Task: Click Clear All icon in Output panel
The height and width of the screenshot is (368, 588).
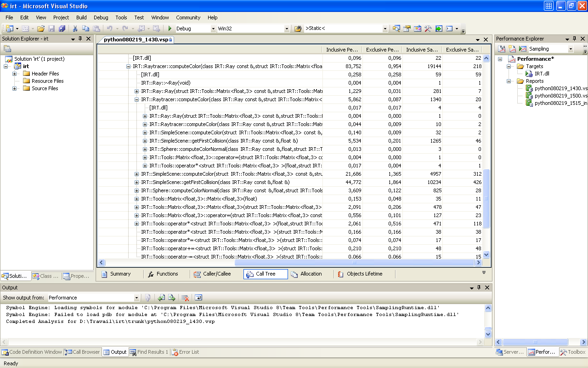Action: click(x=185, y=298)
